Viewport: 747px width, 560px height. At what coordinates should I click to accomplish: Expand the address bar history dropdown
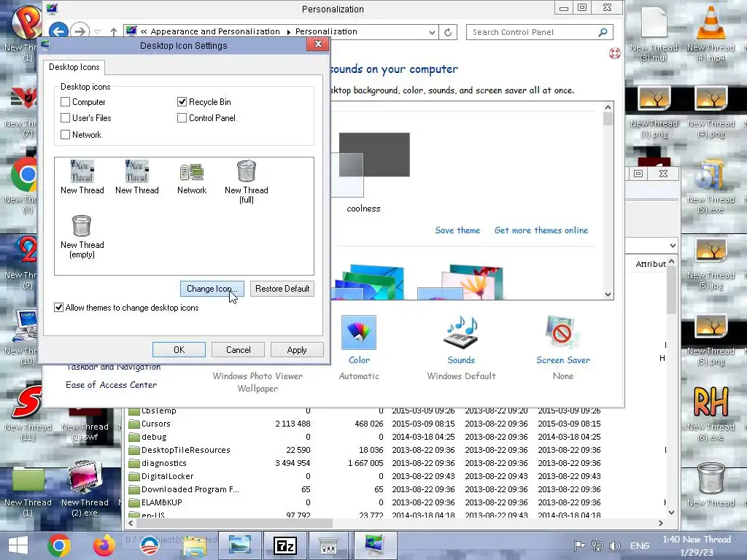point(432,32)
